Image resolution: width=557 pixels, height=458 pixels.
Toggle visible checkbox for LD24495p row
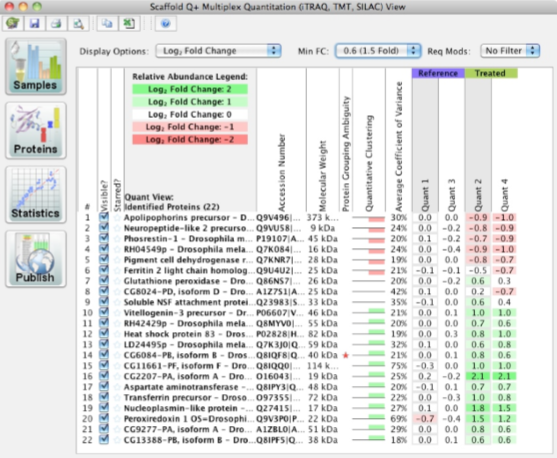(104, 344)
